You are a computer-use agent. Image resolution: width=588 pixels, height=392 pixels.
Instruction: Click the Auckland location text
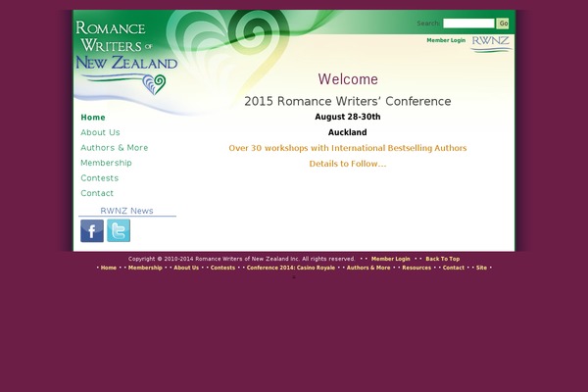coord(348,132)
